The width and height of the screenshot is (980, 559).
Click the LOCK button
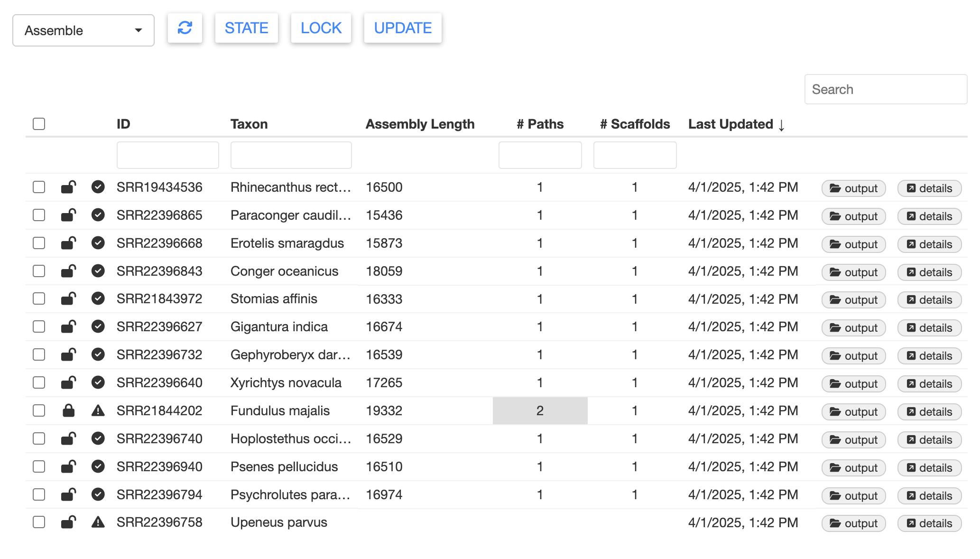tap(321, 28)
